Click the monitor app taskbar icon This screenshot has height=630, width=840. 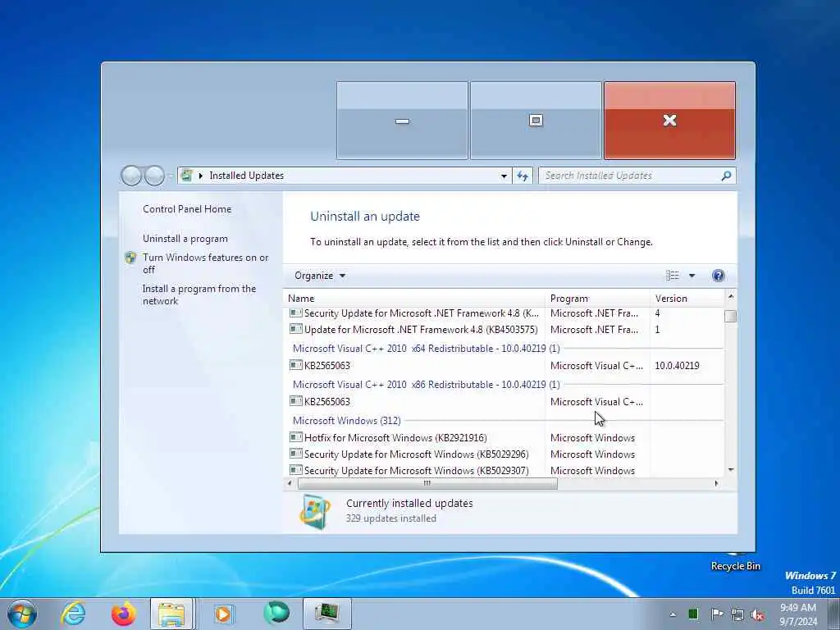pyautogui.click(x=326, y=614)
